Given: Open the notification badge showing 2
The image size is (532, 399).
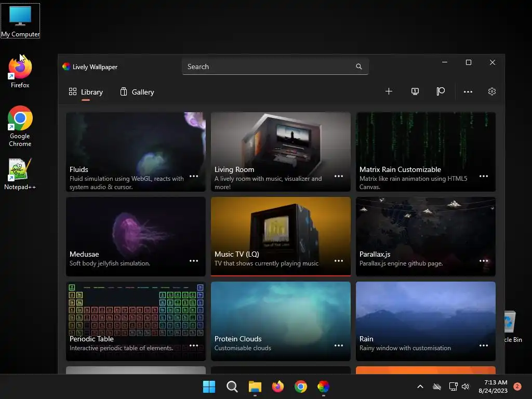Looking at the screenshot, I should (x=517, y=386).
